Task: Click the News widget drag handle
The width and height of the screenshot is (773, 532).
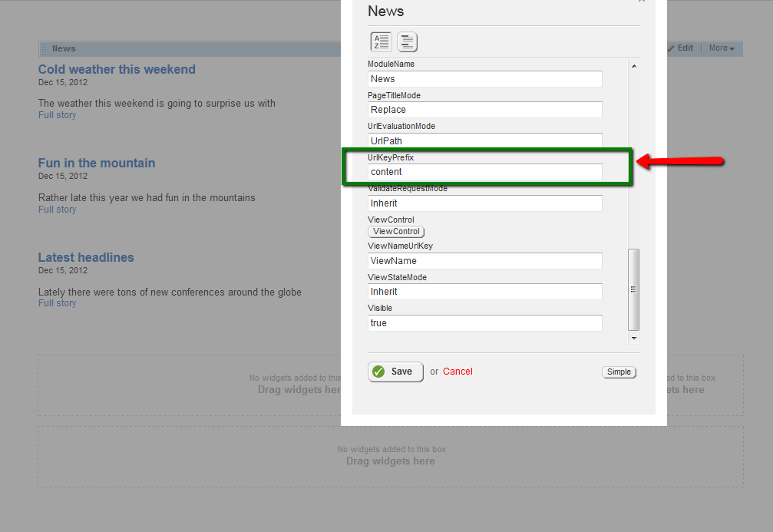Action: 44,48
